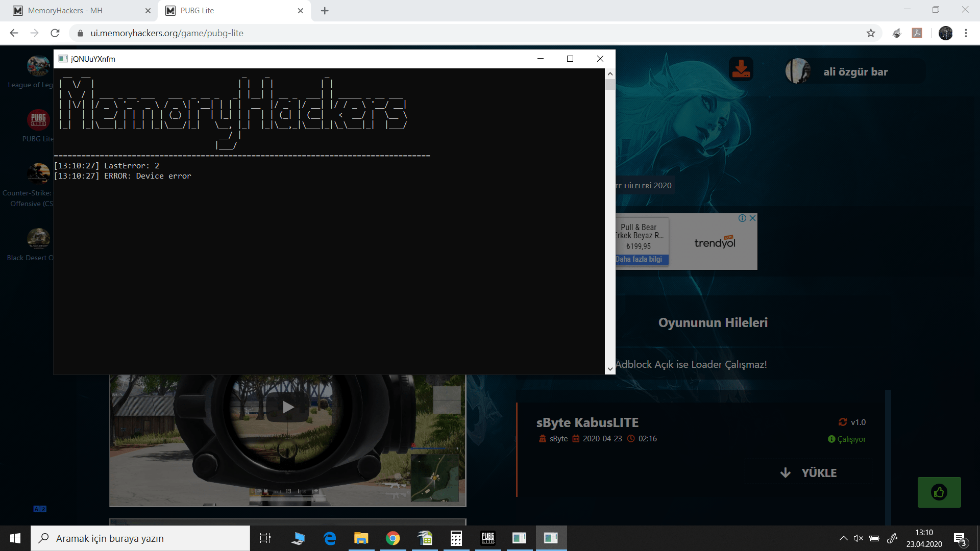Click the YÜKLE download button
The height and width of the screenshot is (551, 980).
[x=808, y=472]
